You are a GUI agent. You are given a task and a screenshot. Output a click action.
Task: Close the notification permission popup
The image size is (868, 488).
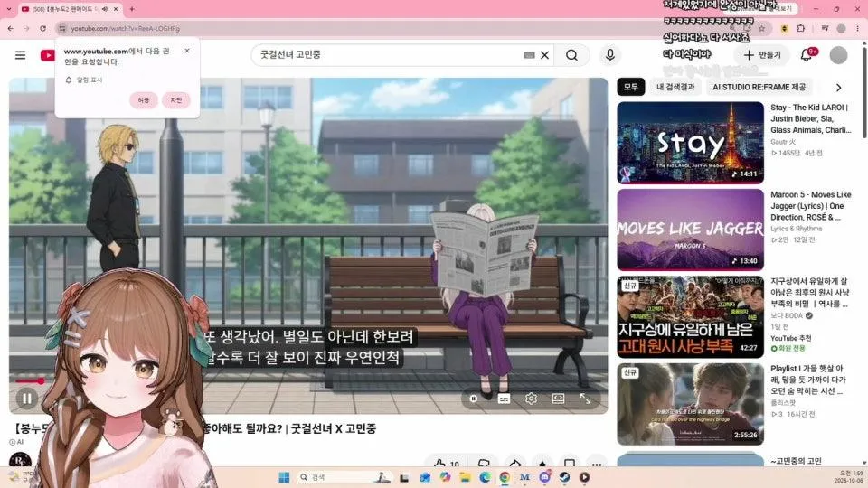pyautogui.click(x=187, y=51)
